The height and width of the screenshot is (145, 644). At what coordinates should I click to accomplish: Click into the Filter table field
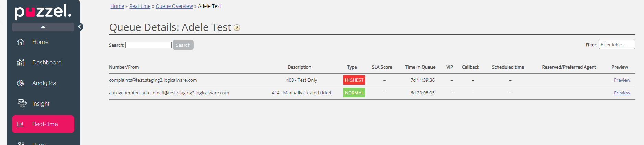(x=617, y=45)
